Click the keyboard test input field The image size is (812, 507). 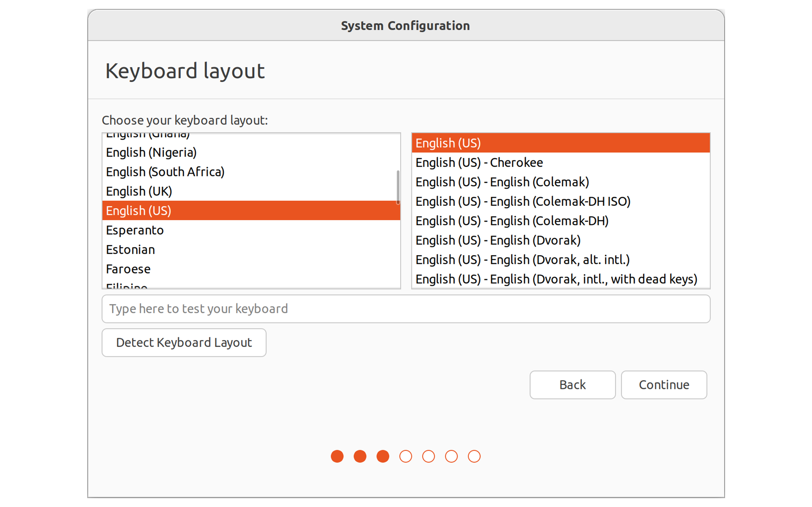406,309
